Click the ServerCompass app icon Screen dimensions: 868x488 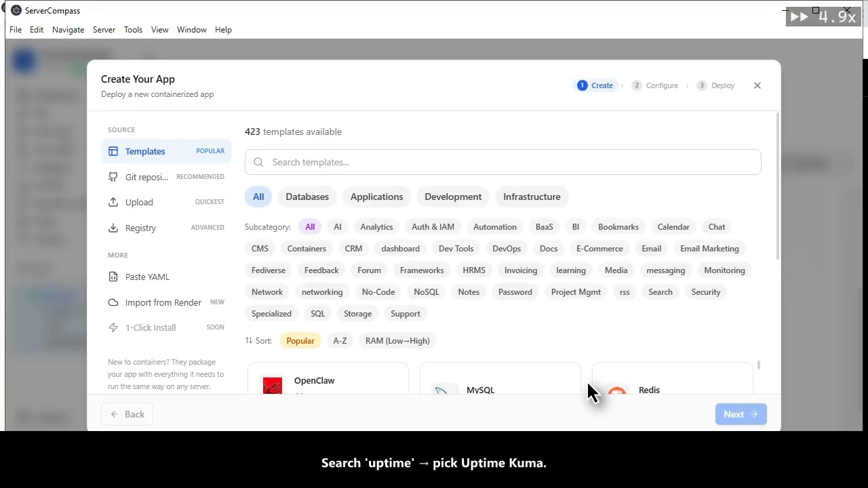pyautogui.click(x=16, y=10)
